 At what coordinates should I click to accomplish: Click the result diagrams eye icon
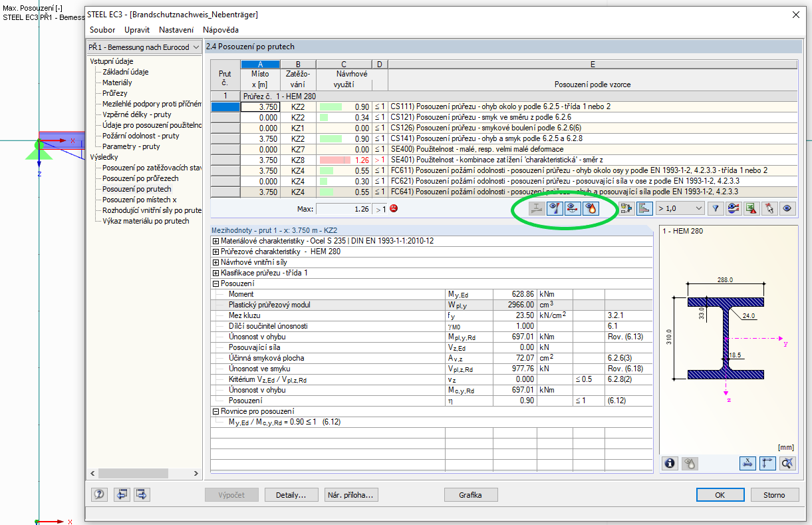(734, 208)
